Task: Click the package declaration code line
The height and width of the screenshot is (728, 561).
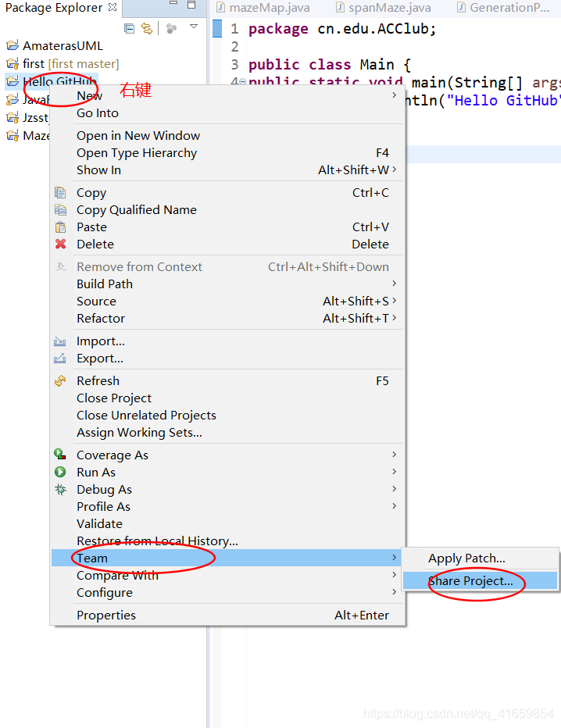Action: 342,29
